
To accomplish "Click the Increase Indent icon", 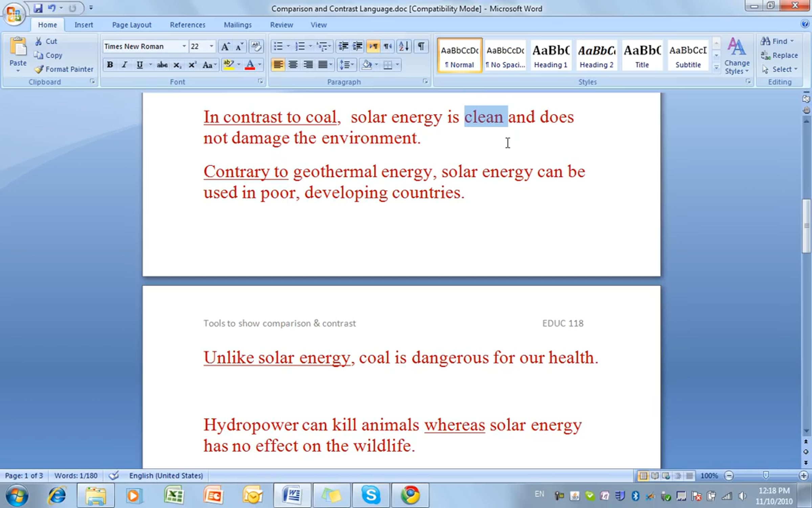I will [x=358, y=46].
